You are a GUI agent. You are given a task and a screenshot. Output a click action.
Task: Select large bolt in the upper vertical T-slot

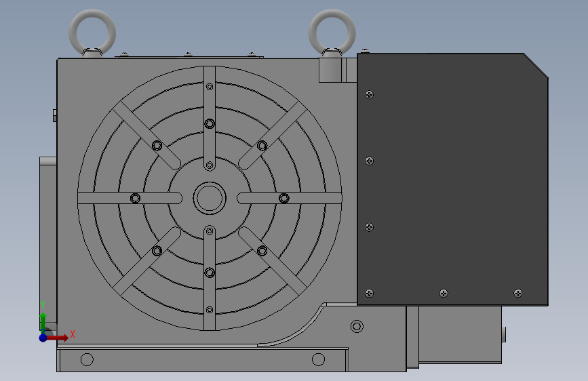(x=210, y=123)
